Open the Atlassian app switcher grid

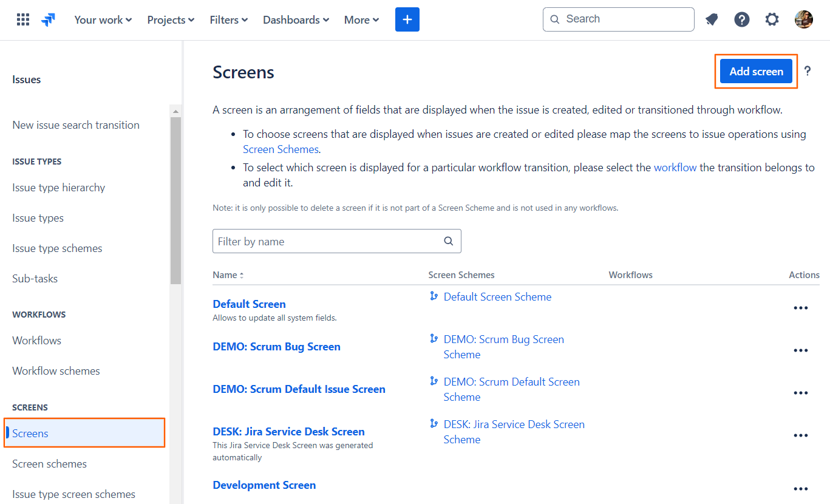coord(22,19)
